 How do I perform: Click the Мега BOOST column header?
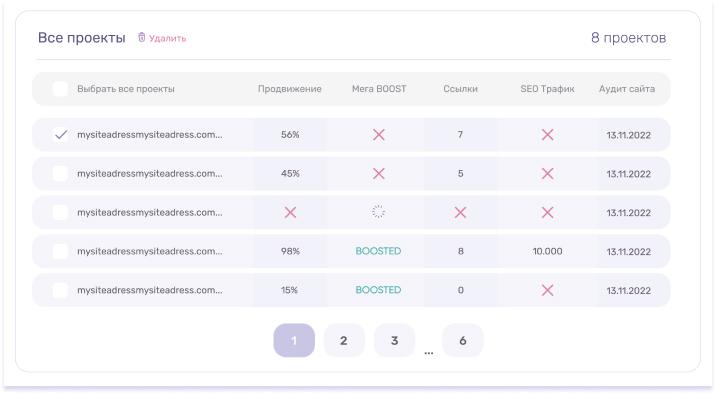[379, 89]
